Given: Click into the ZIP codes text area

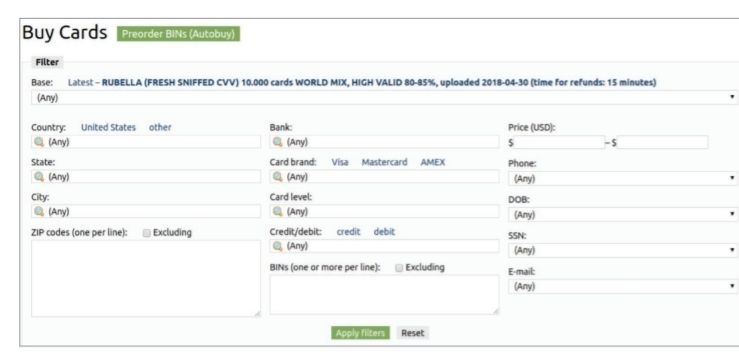Looking at the screenshot, I should pyautogui.click(x=146, y=278).
